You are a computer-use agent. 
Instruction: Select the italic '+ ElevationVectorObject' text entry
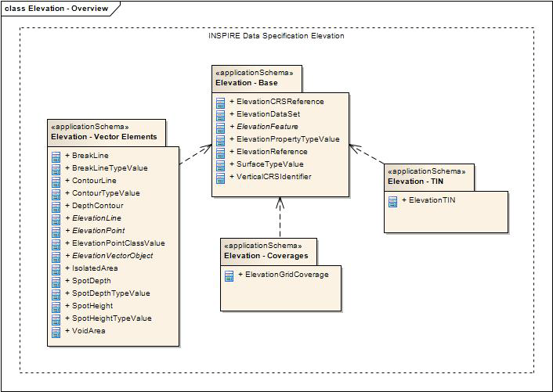109,255
